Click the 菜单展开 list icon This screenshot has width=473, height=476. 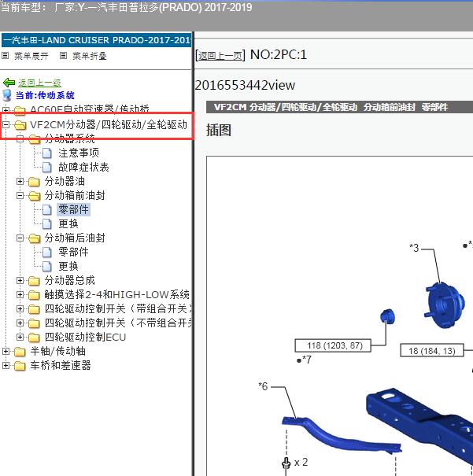coord(6,56)
